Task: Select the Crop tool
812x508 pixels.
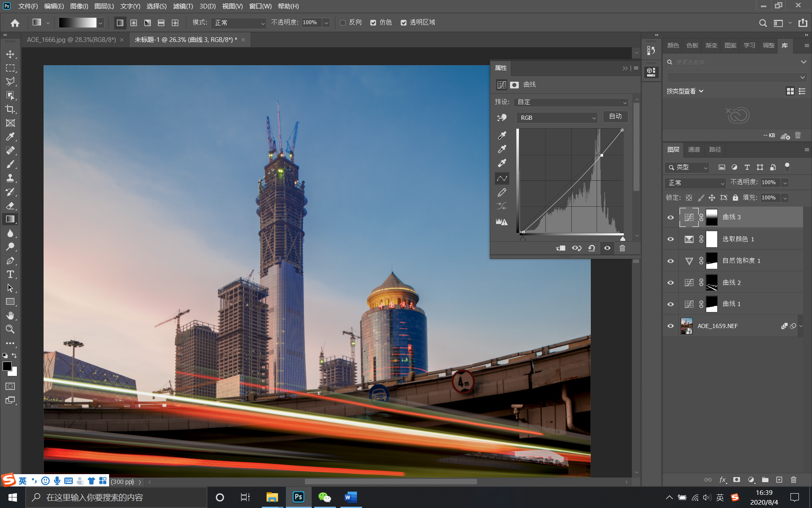Action: tap(10, 109)
